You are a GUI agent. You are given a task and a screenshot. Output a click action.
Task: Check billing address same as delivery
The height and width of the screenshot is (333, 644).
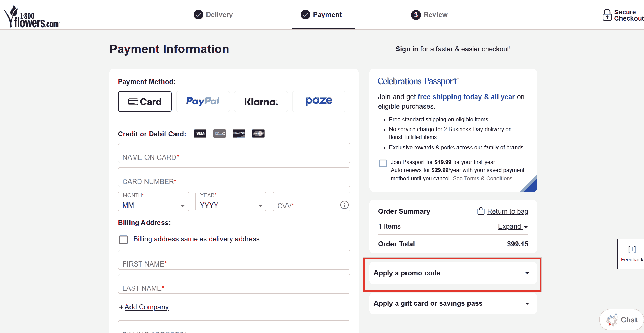123,240
